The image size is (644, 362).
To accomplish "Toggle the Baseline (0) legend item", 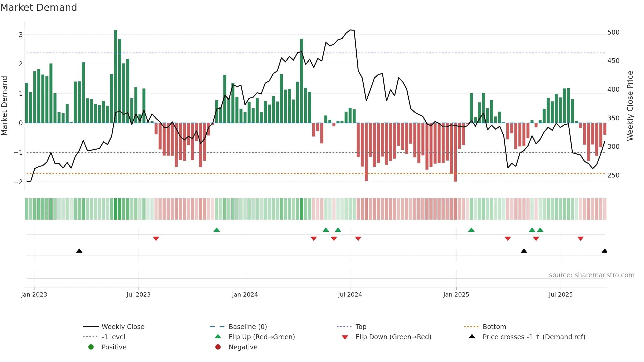I will click(238, 327).
